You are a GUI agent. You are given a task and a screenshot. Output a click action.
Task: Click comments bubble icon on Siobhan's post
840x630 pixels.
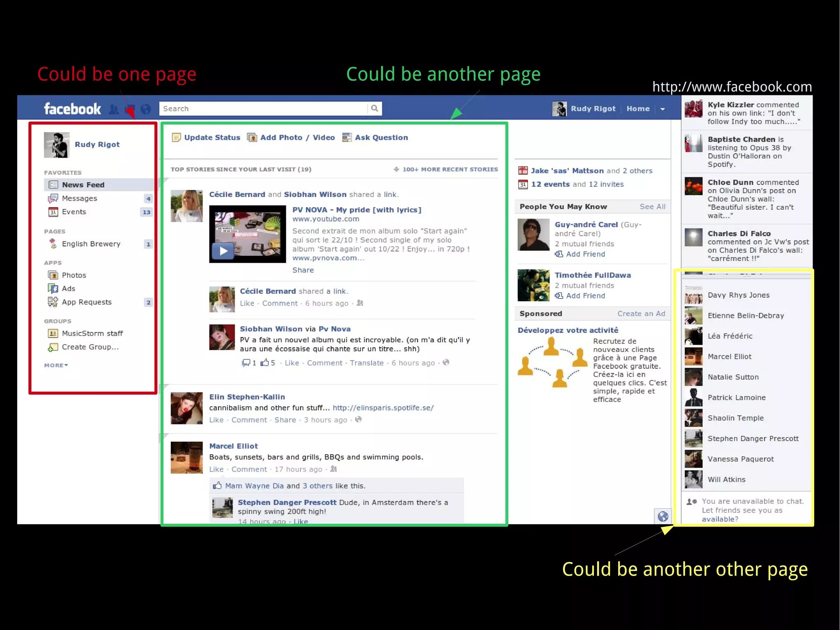246,363
